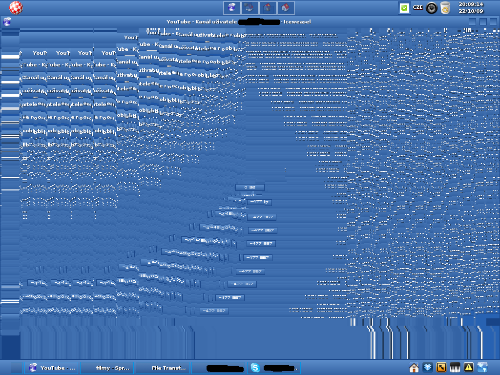Launch the Icecape globe icon in top panel
The image size is (500, 375).
[x=232, y=8]
